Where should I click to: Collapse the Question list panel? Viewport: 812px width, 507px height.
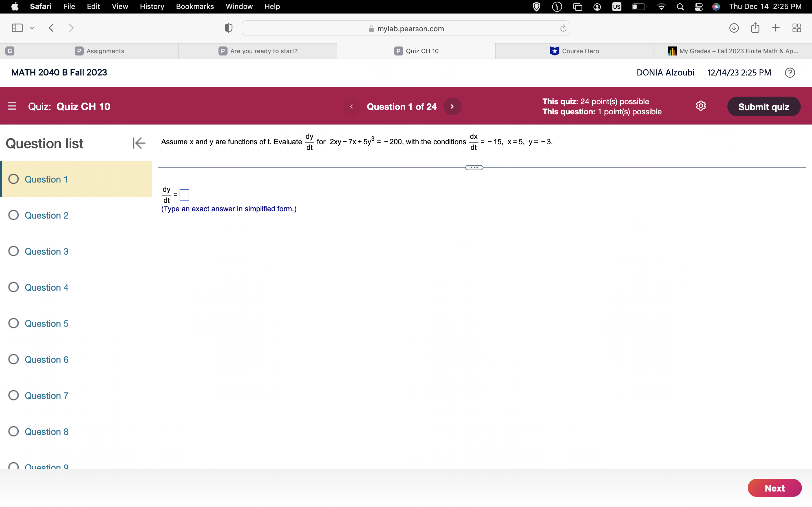139,143
